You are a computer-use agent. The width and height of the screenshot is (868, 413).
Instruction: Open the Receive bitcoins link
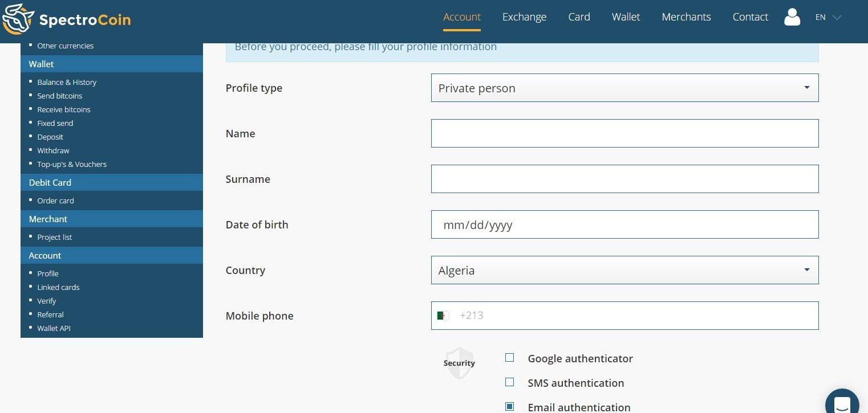[63, 109]
